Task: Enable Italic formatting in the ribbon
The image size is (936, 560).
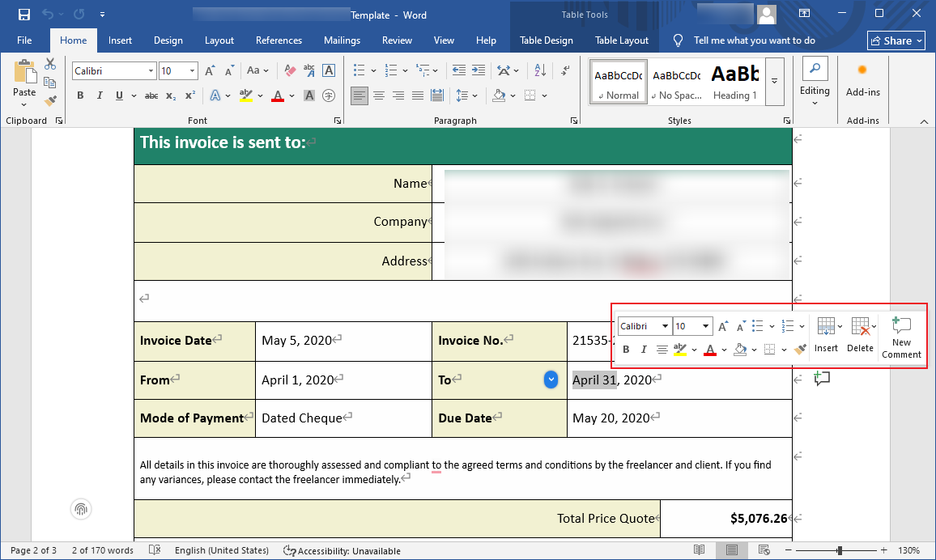Action: point(99,95)
